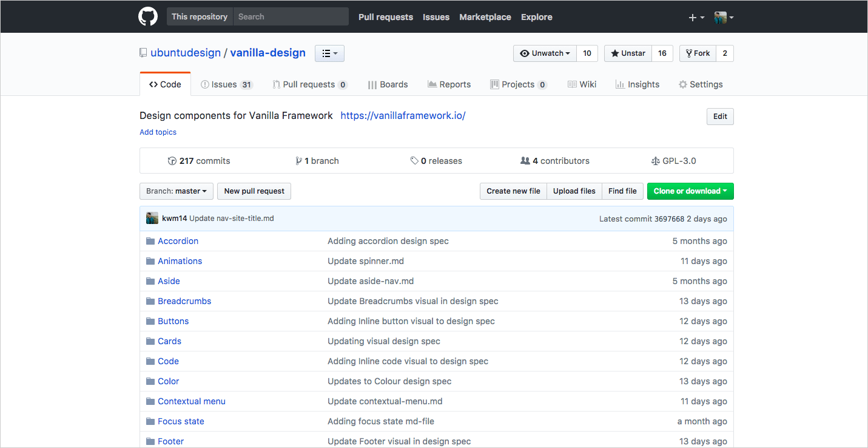Screen dimensions: 868x448
Task: Open the list-style dropdown next to vanilla-design
Action: 329,53
